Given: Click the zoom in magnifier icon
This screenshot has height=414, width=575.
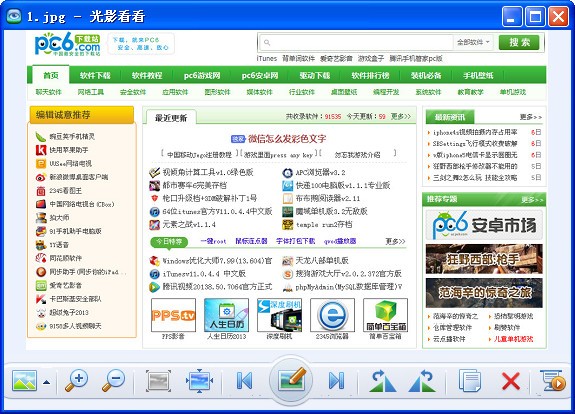Looking at the screenshot, I should [x=76, y=381].
